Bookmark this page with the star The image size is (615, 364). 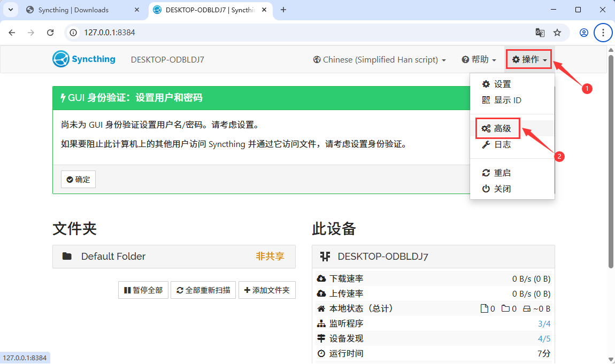[x=557, y=33]
